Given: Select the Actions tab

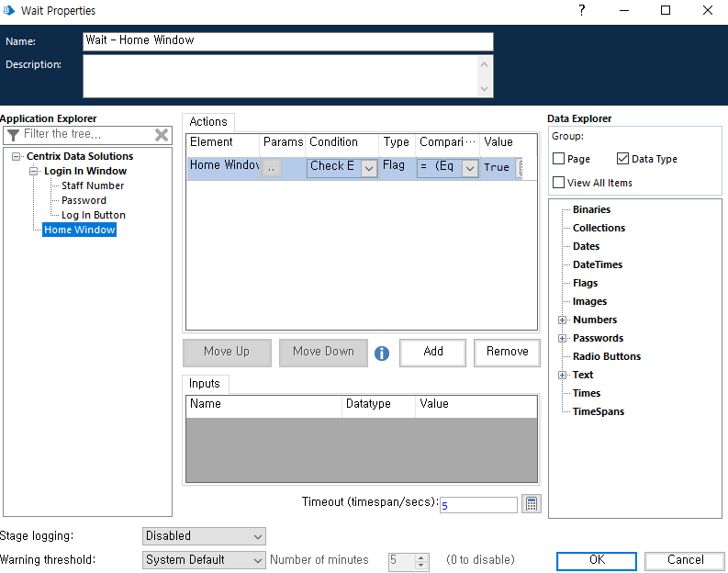Looking at the screenshot, I should pyautogui.click(x=208, y=122).
